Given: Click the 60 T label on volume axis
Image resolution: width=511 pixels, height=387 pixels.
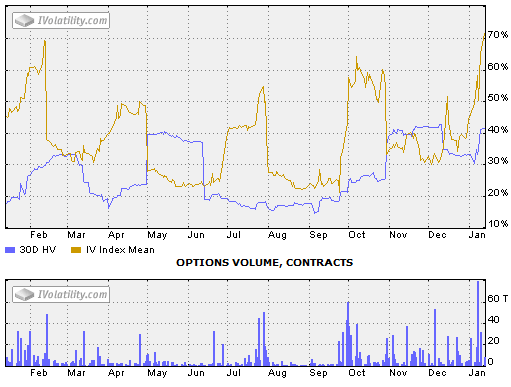Looking at the screenshot, I should [x=498, y=299].
